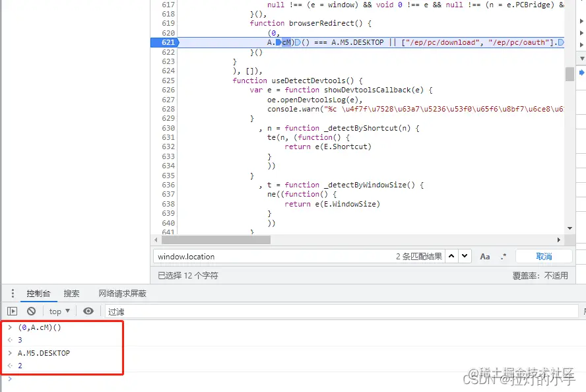The image size is (586, 392).
Task: Click the empty console prompt line
Action: point(293,379)
